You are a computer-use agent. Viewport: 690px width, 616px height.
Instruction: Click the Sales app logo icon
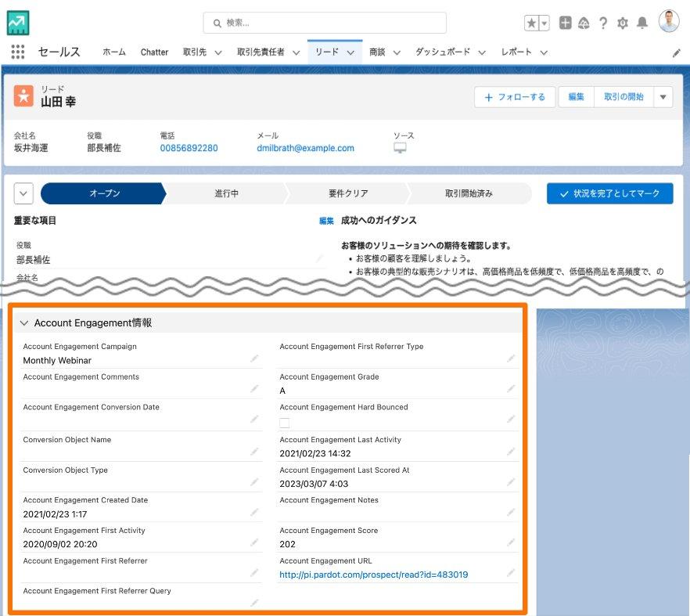(18, 23)
